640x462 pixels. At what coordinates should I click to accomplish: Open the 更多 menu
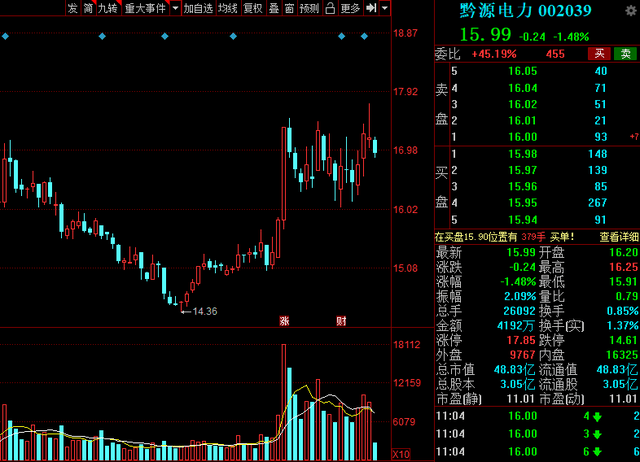350,8
